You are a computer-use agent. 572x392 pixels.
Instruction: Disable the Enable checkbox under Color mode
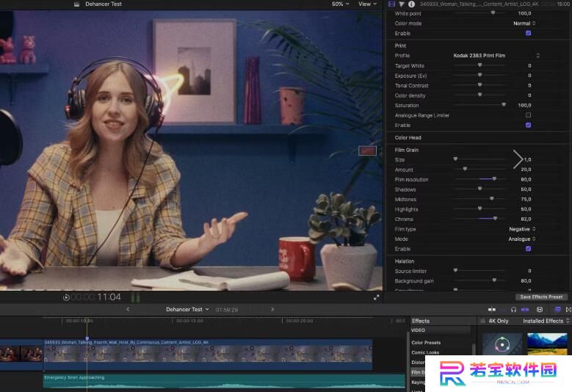(x=528, y=33)
